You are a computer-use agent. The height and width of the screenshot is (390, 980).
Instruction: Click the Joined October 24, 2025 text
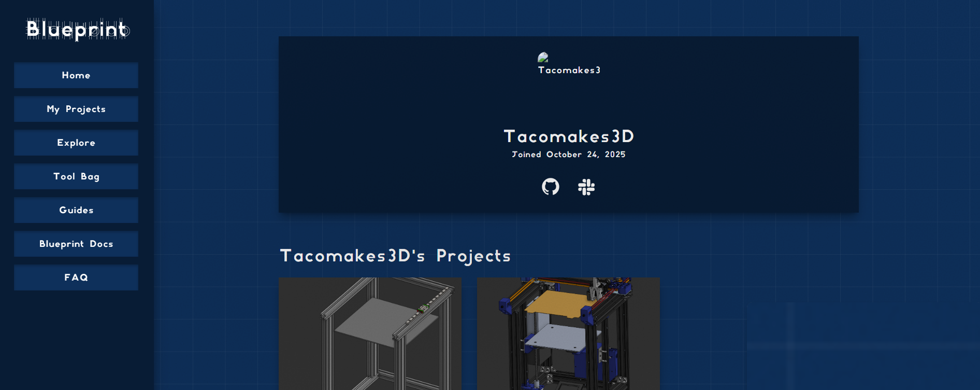tap(569, 155)
